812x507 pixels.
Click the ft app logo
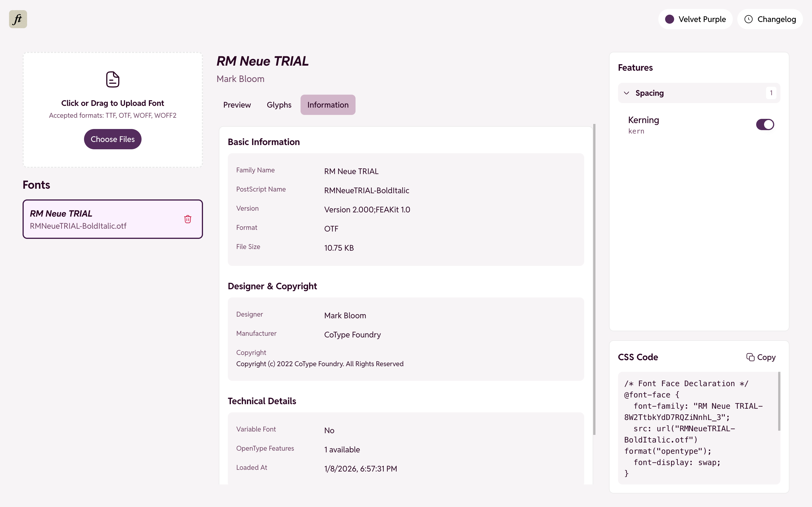point(17,19)
